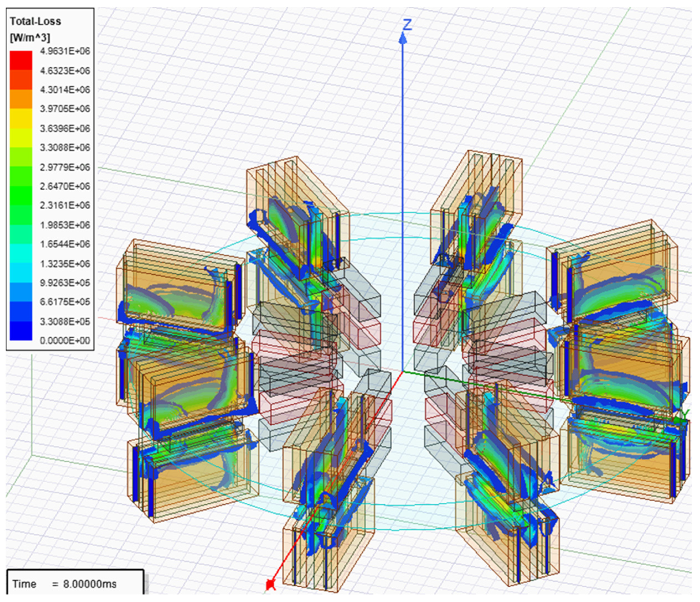700x602 pixels.
Task: Click the Z axis arrowhead
Action: (x=402, y=38)
